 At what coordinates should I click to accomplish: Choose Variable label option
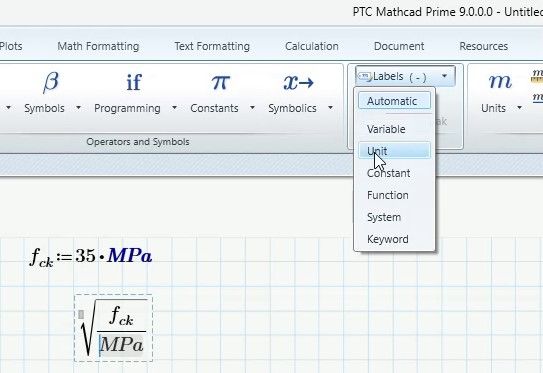tap(394, 129)
